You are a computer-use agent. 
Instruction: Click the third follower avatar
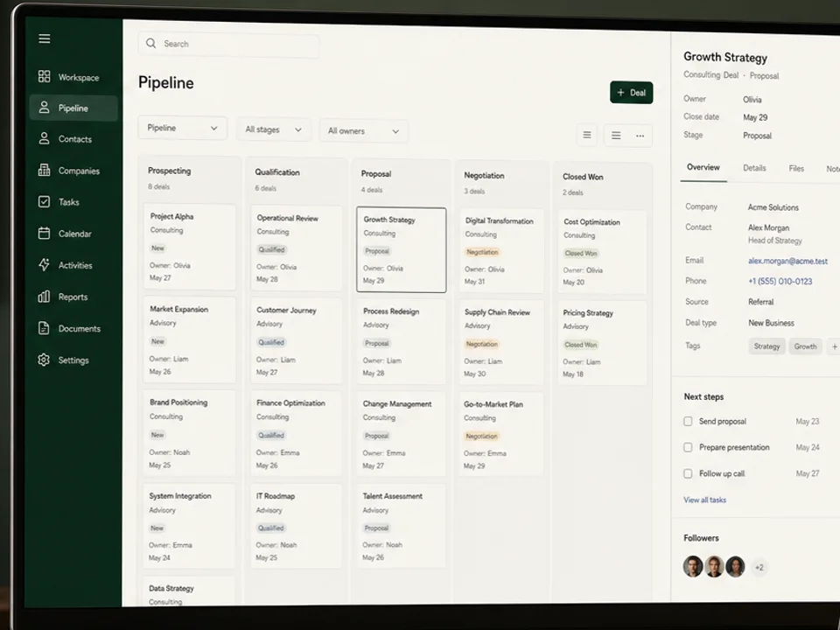tap(735, 566)
